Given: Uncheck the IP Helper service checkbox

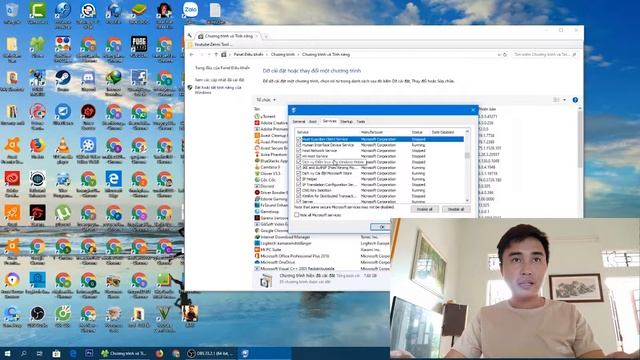Looking at the screenshot, I should tap(299, 179).
